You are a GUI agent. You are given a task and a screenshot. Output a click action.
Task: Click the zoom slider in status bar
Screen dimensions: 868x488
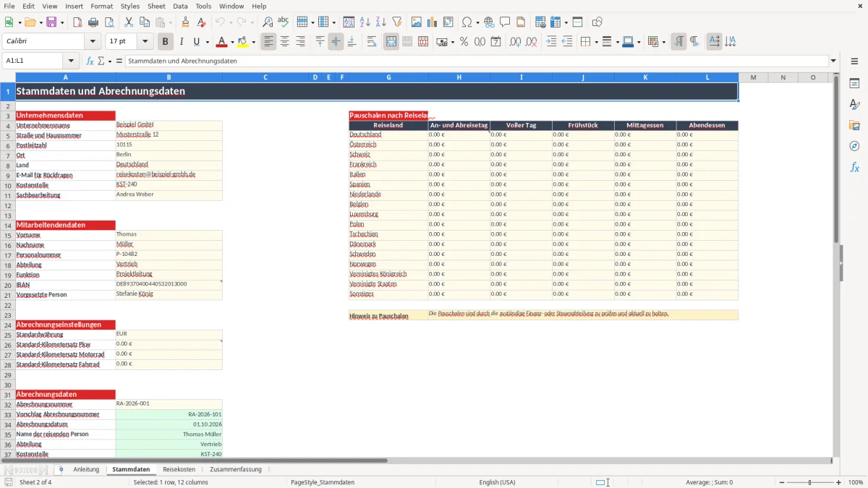tap(810, 482)
